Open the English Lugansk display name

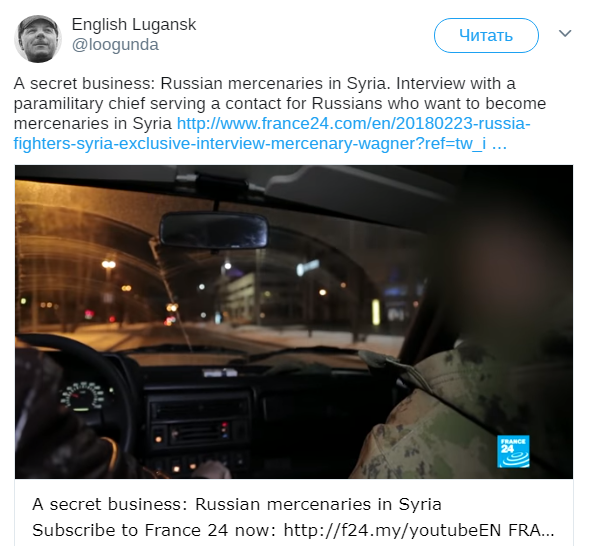tap(134, 25)
